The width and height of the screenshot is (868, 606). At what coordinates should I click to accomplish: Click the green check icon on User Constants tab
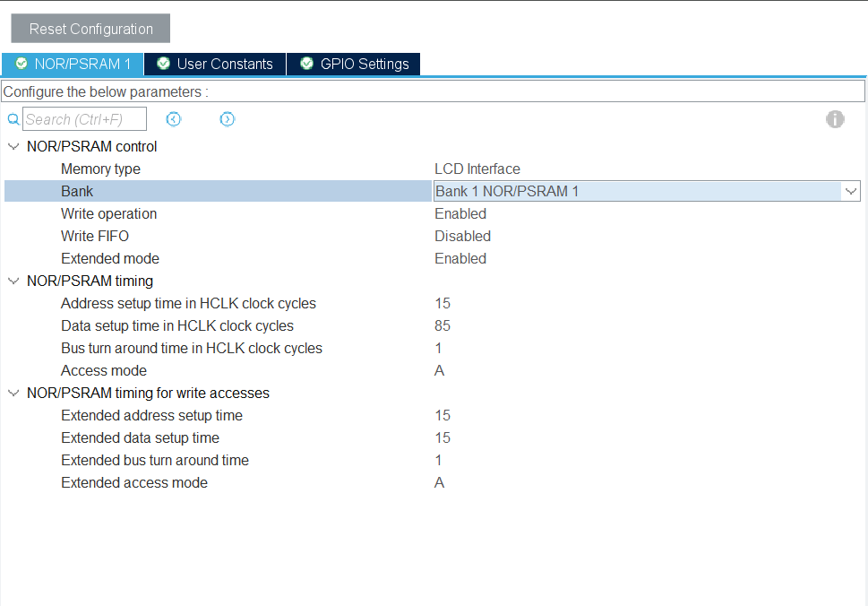(163, 64)
